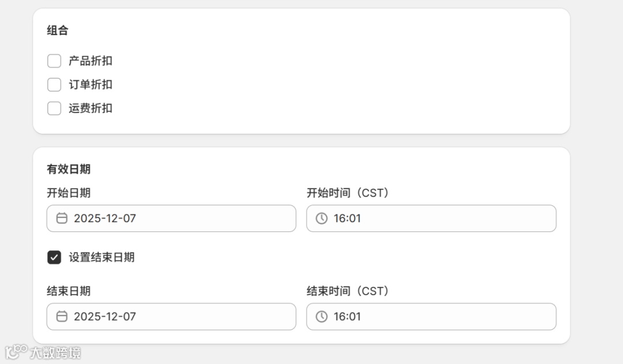Image resolution: width=623 pixels, height=364 pixels.
Task: Uncheck the 设置结束日期 checkbox
Action: click(54, 257)
